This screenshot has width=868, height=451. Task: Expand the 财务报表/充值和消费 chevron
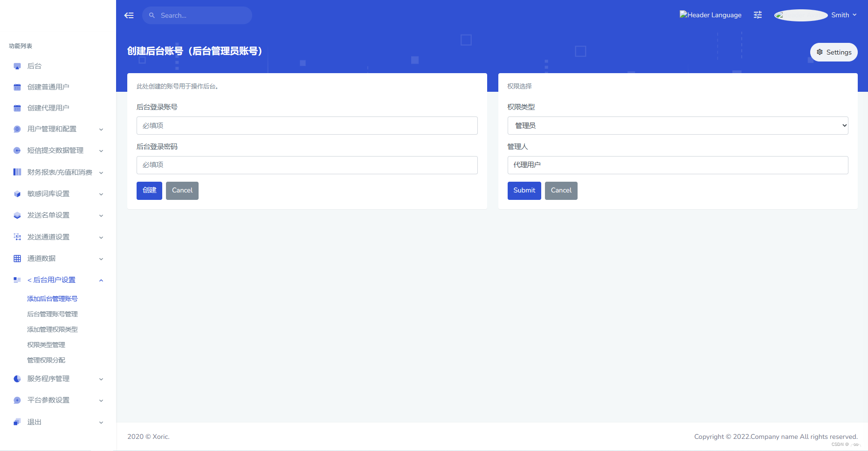[x=101, y=173]
